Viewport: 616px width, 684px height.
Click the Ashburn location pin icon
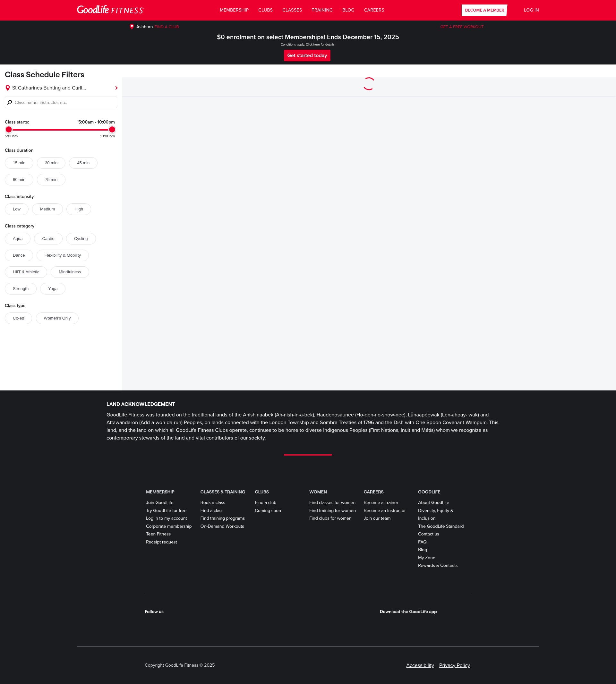[x=132, y=26]
